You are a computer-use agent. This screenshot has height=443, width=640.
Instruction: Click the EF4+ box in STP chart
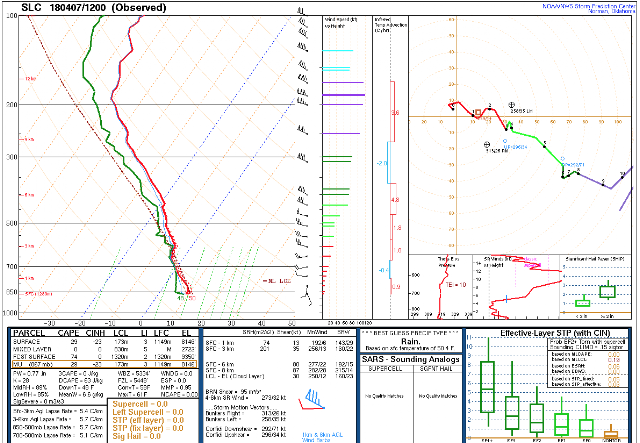(487, 387)
